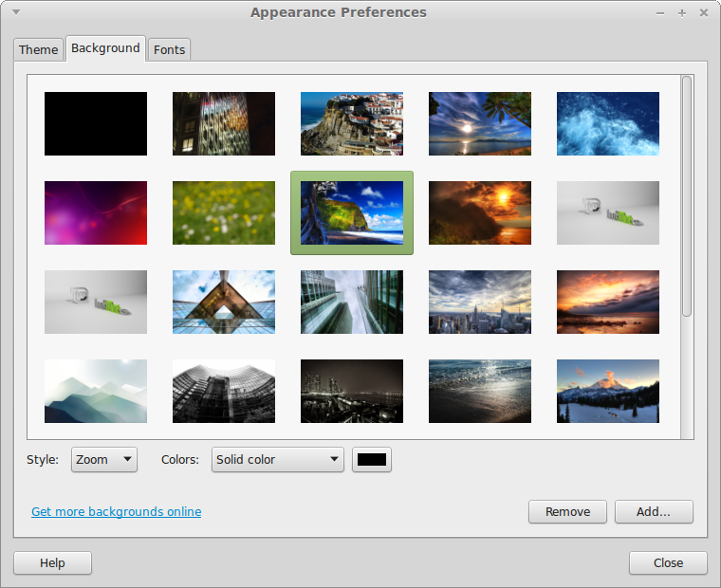Open the Style dropdown set to Zoom
The height and width of the screenshot is (588, 721).
pyautogui.click(x=104, y=460)
